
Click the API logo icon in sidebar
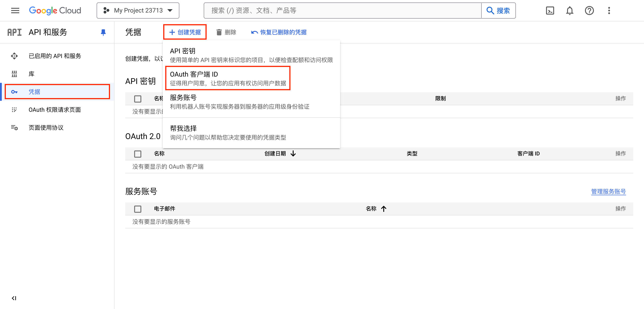(x=14, y=32)
